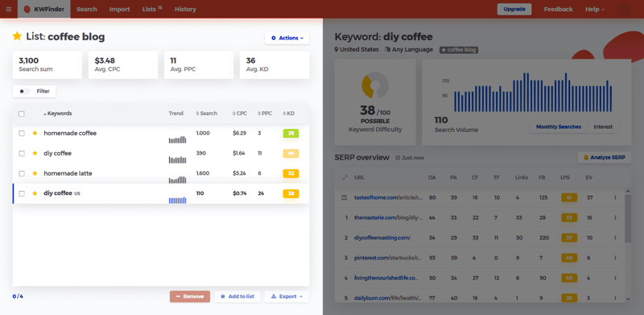Image resolution: width=644 pixels, height=315 pixels.
Task: Sort list by Keywords column
Action: pyautogui.click(x=57, y=114)
